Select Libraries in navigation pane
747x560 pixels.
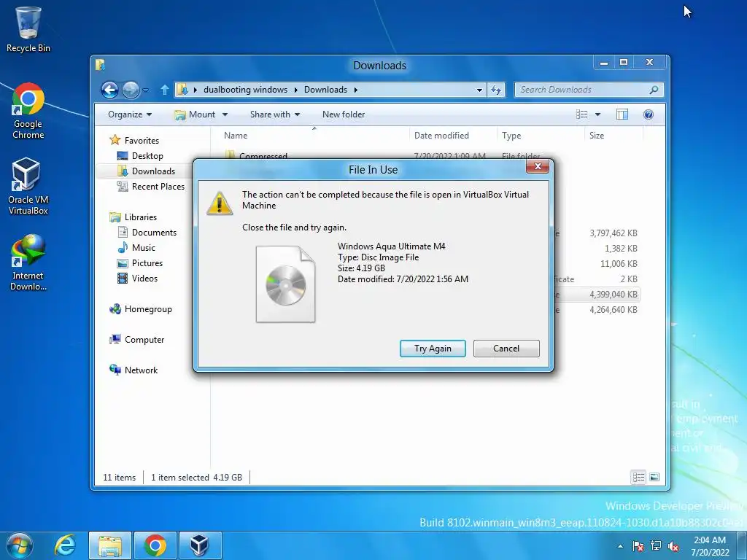[141, 217]
